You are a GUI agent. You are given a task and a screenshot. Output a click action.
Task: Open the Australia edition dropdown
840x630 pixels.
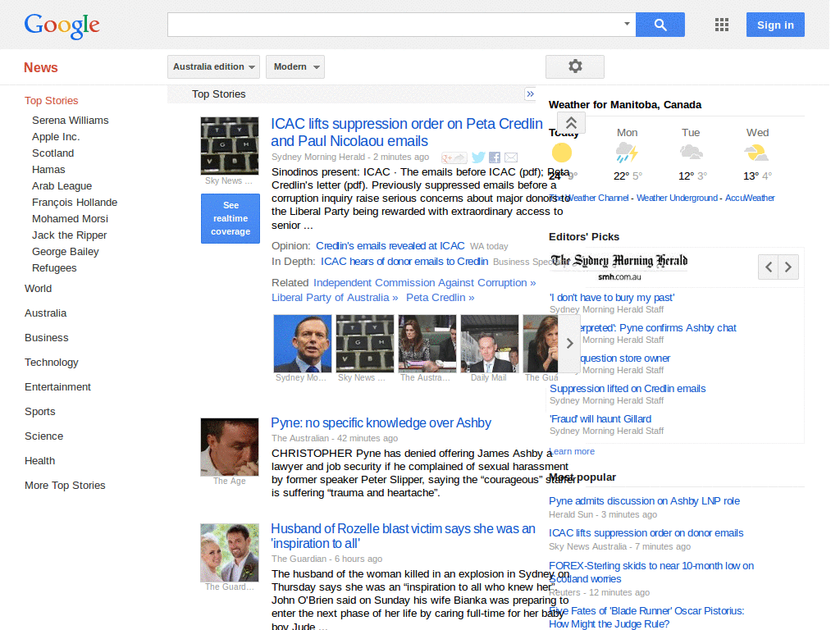(213, 67)
